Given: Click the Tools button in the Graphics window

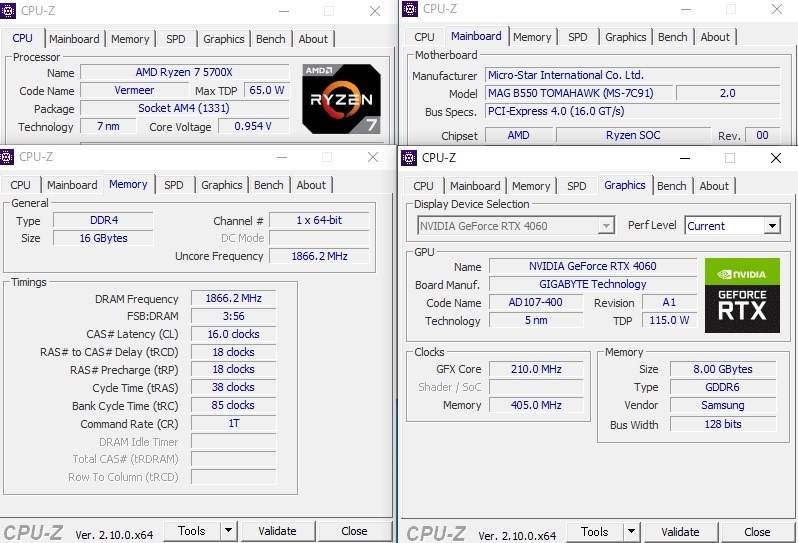Looking at the screenshot, I should tap(594, 532).
